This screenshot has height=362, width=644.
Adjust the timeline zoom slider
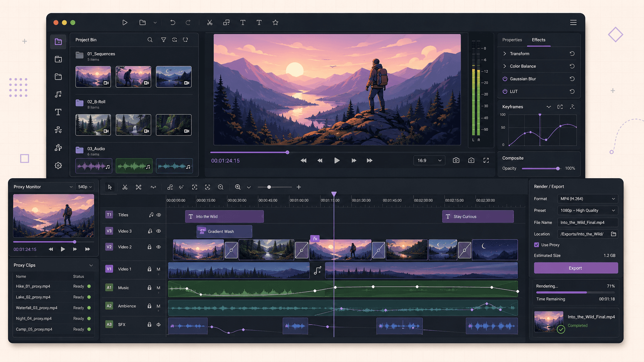(275, 187)
